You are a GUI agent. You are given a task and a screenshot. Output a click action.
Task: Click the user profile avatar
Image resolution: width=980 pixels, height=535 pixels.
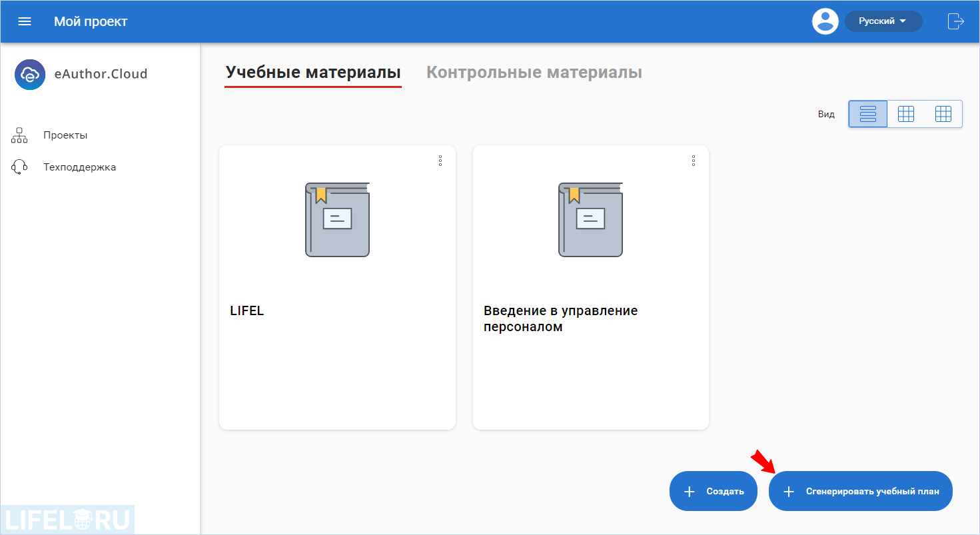pyautogui.click(x=825, y=21)
